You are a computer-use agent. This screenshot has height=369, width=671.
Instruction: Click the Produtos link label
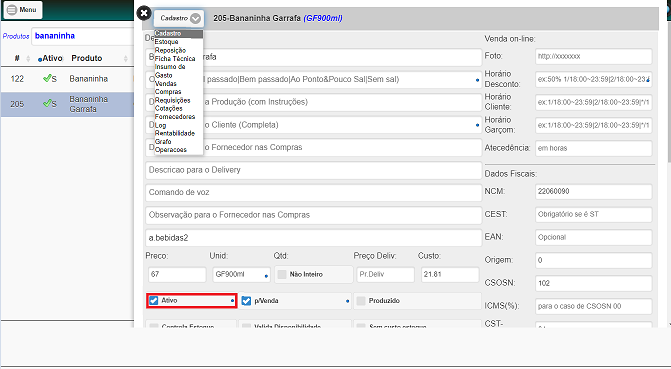[x=16, y=36]
